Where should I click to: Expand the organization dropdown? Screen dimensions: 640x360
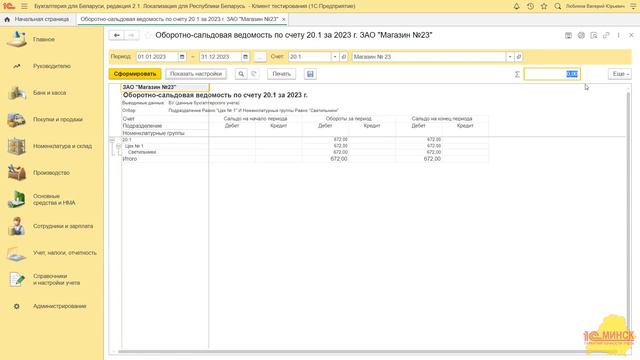tap(510, 57)
